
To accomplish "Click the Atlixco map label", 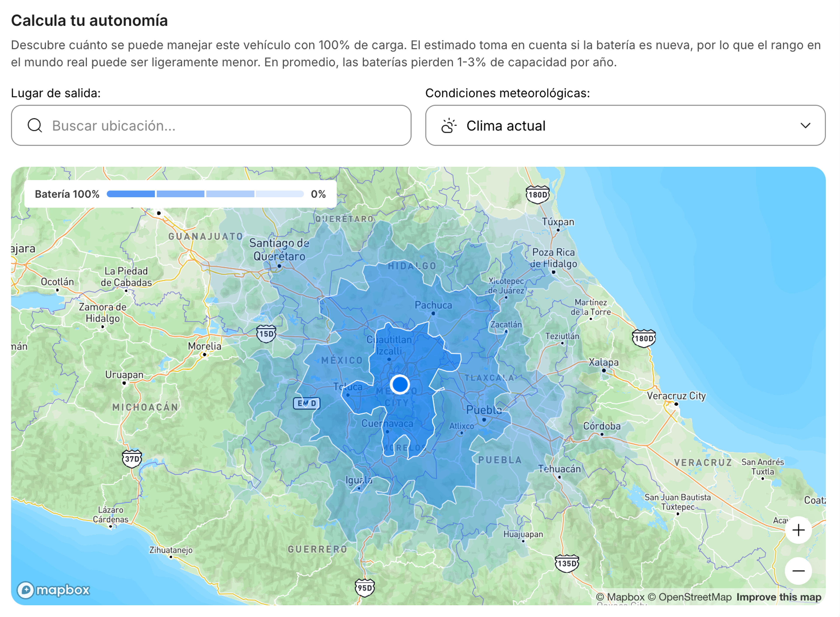I will pos(461,426).
